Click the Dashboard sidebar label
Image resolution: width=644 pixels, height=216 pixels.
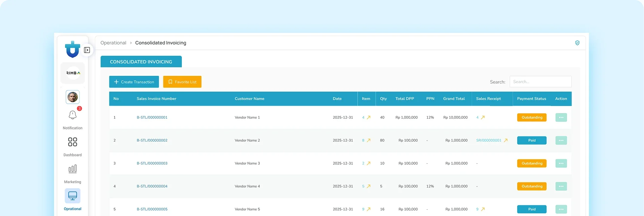point(72,155)
